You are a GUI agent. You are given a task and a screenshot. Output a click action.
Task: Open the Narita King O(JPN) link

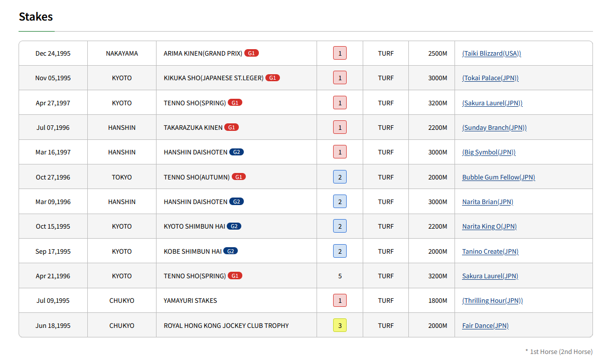pyautogui.click(x=489, y=226)
